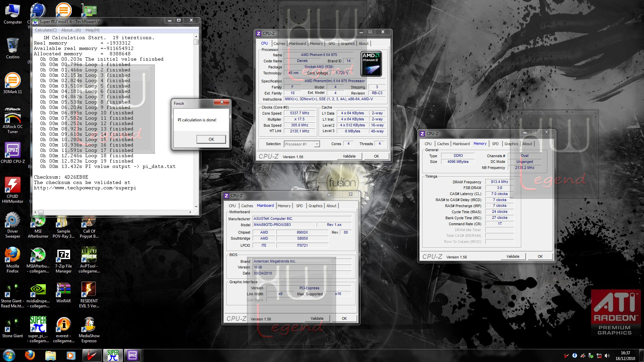This screenshot has width=644, height=362.
Task: Open the MediaShow Espresso shortcut
Action: click(x=89, y=329)
